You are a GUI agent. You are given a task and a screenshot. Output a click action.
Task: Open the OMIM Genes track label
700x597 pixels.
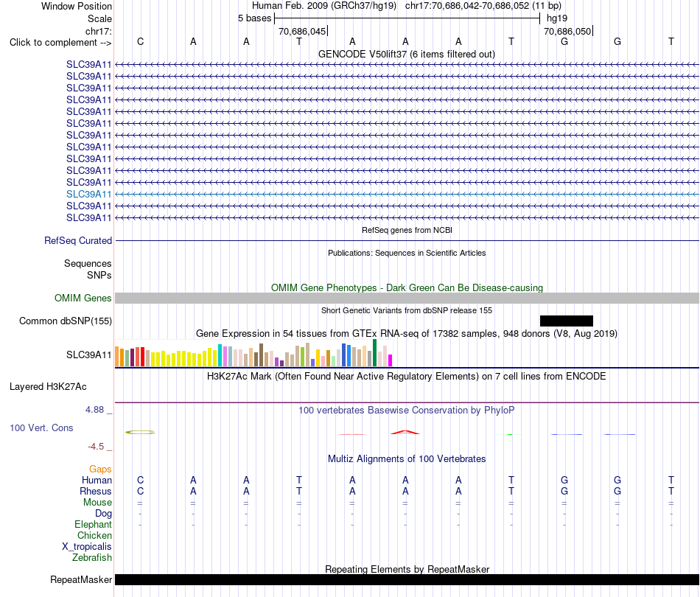(83, 298)
